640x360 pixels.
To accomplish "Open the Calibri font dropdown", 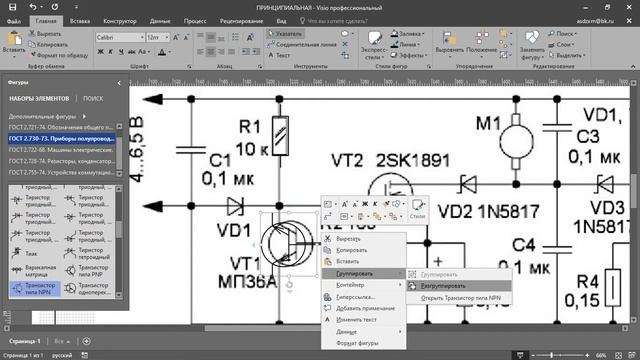I will point(142,37).
